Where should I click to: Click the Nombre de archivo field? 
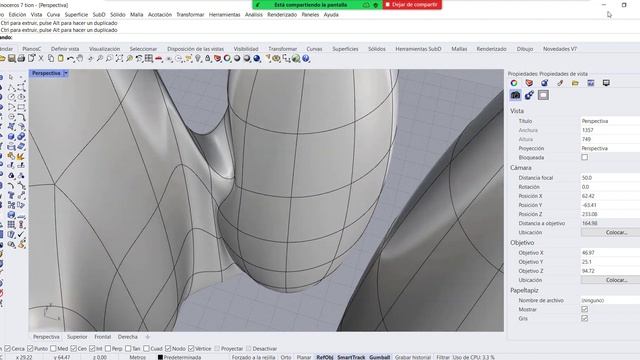click(x=610, y=300)
